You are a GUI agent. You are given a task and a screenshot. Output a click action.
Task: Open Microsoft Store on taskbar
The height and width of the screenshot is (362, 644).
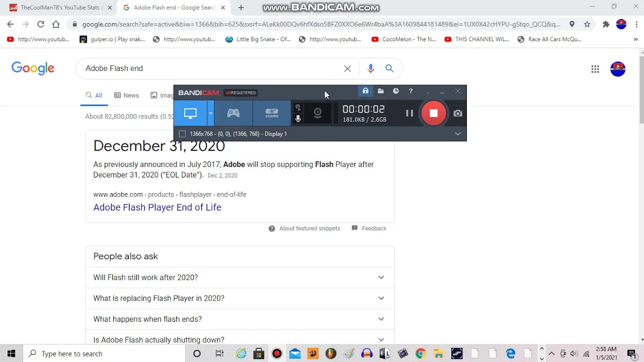pyautogui.click(x=259, y=353)
